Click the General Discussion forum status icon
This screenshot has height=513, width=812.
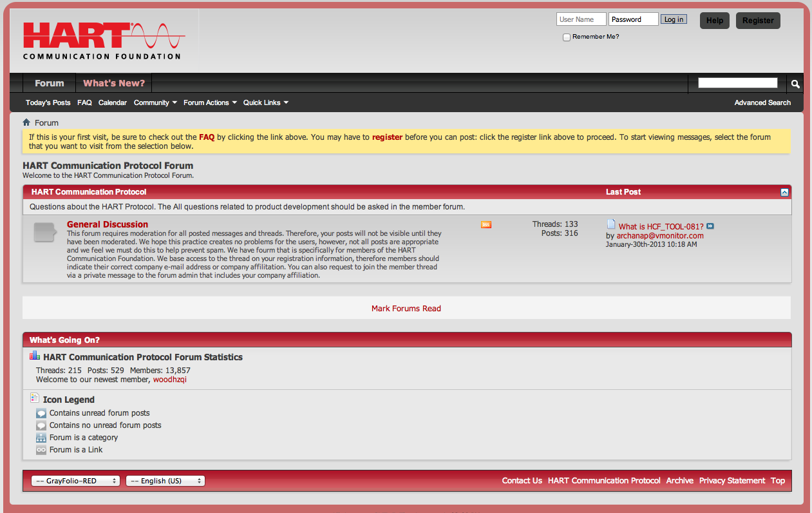[x=45, y=233]
